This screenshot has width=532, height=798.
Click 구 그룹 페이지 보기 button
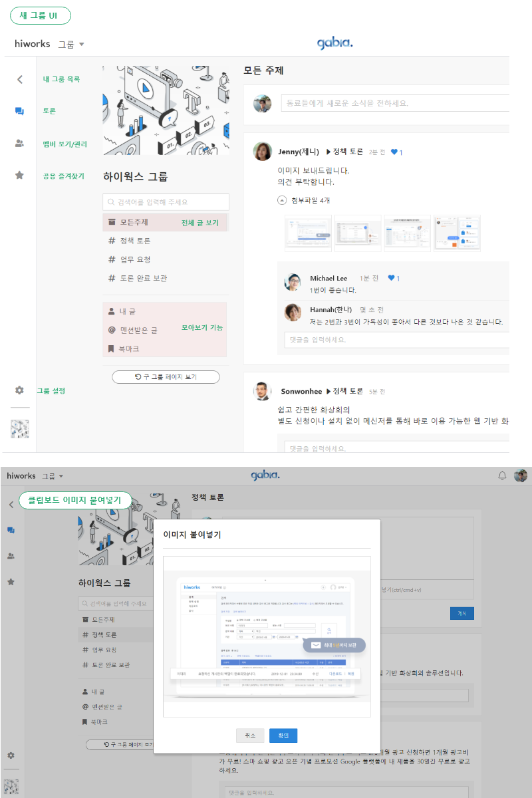[166, 377]
